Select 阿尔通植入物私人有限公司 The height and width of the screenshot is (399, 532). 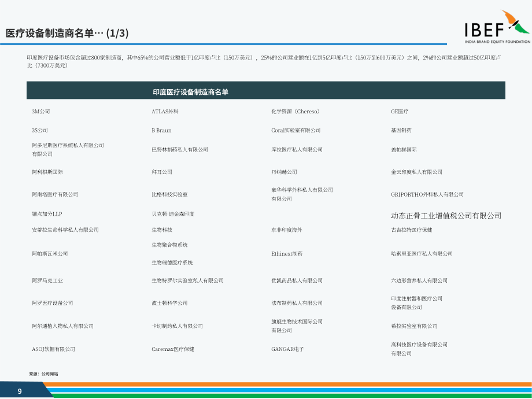[x=63, y=326]
